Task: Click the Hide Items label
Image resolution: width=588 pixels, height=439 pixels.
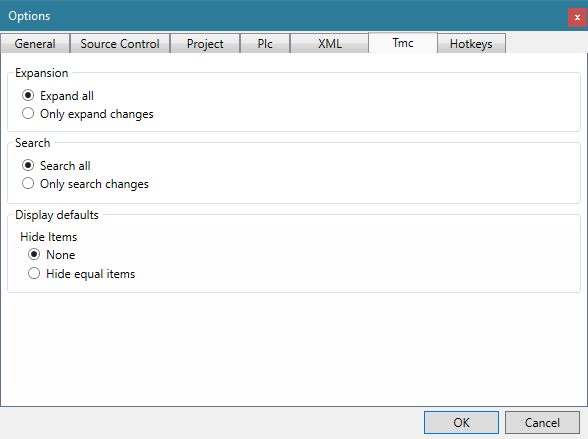Action: pos(49,237)
